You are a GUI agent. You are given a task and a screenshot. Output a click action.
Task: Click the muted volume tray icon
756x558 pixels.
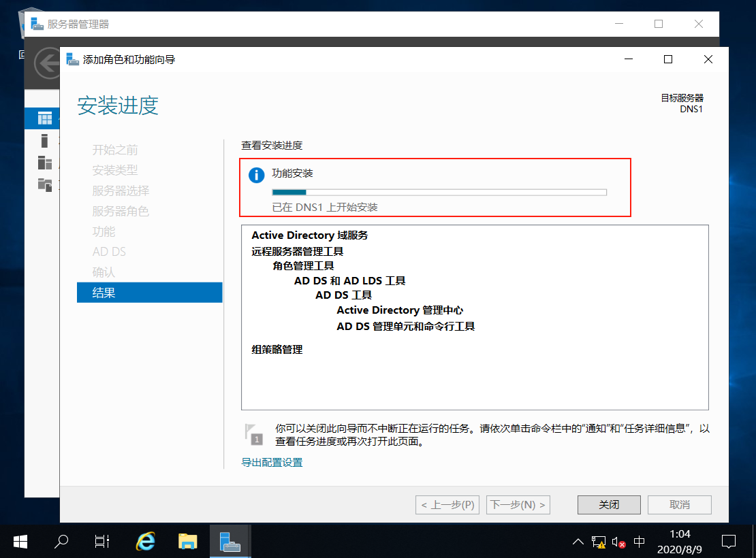coord(618,542)
